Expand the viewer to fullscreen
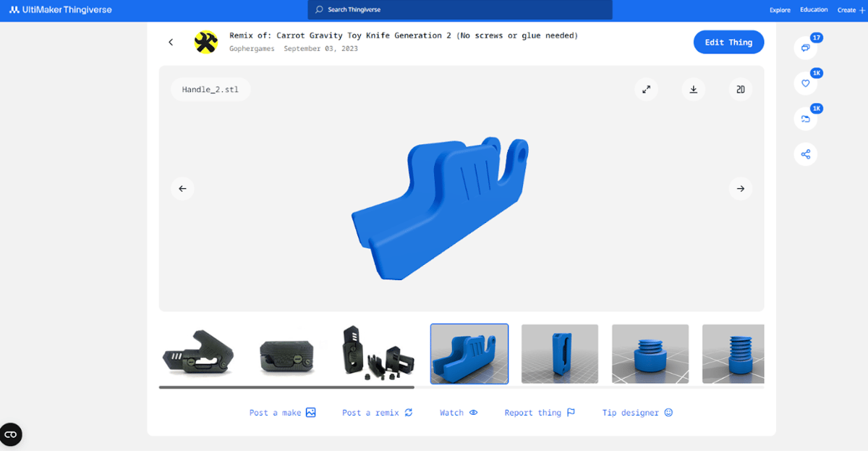Viewport: 868px width, 451px height. click(x=647, y=90)
